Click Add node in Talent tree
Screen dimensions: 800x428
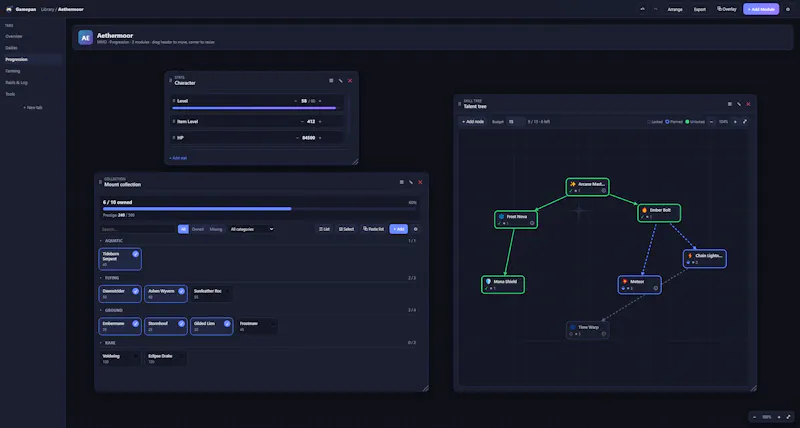[x=473, y=122]
